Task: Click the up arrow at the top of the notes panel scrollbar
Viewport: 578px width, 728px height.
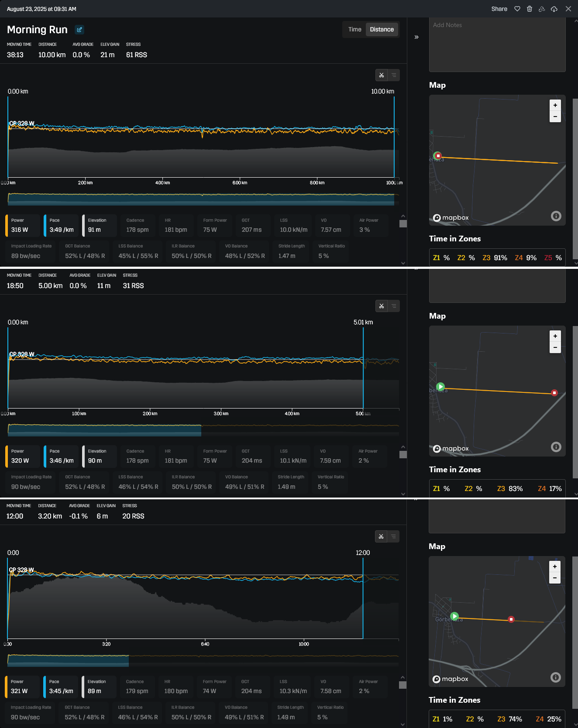Action: [575, 21]
